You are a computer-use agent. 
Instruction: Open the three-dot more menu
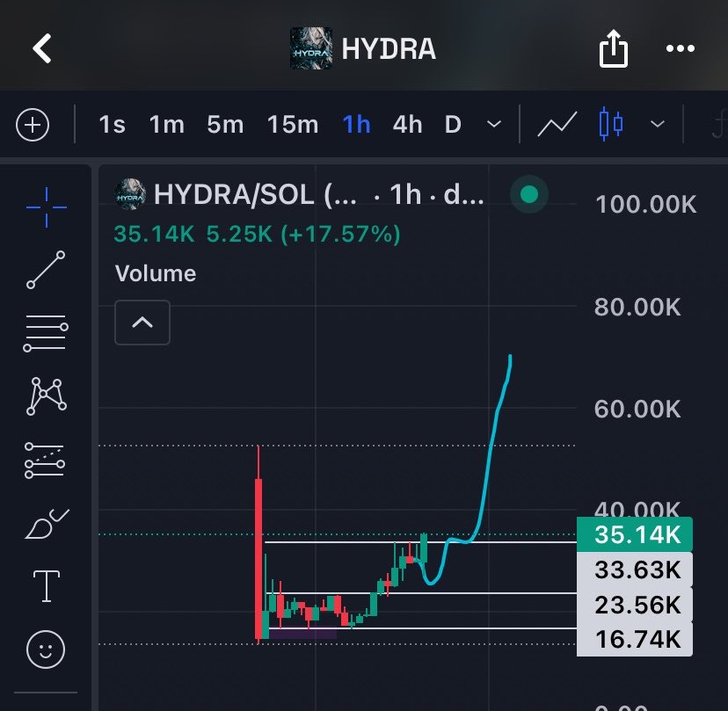pyautogui.click(x=681, y=48)
